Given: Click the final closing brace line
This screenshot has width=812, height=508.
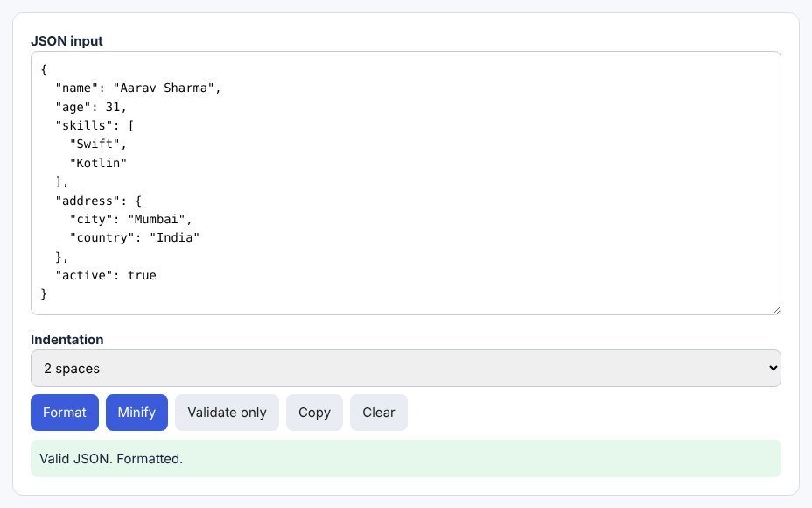Looking at the screenshot, I should tap(44, 294).
